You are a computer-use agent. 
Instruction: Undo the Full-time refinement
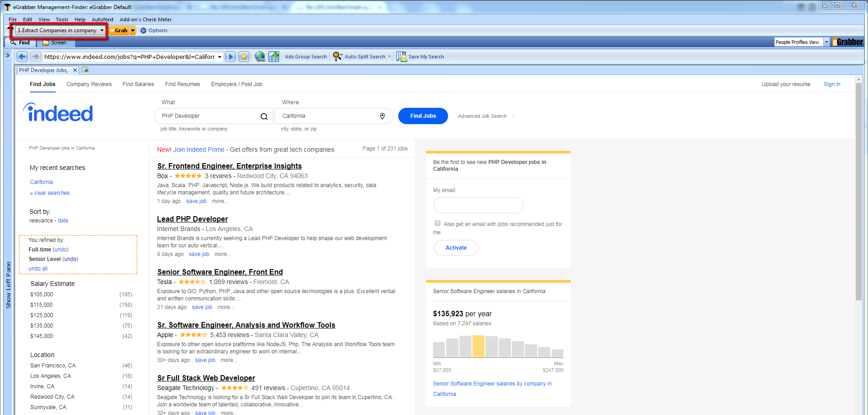click(61, 250)
